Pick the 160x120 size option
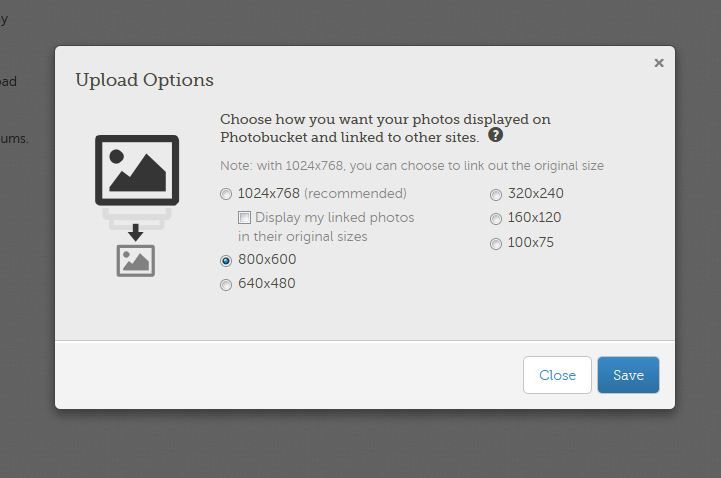 coord(496,219)
